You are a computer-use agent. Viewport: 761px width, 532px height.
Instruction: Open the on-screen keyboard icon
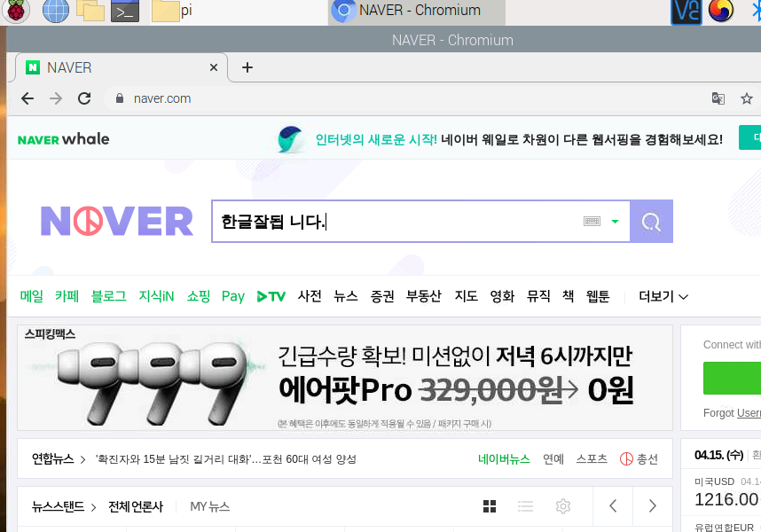click(x=592, y=221)
